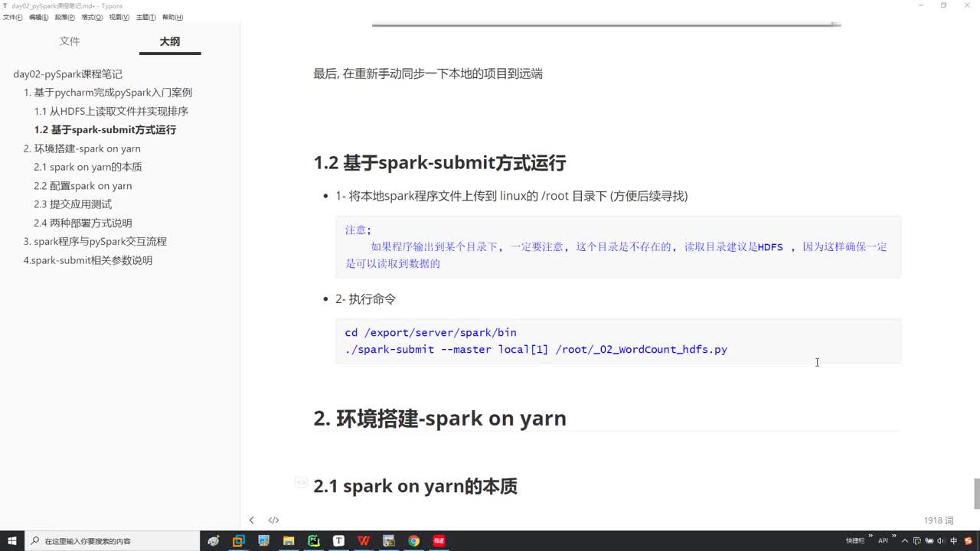
Task: Click the 2- 执行命令 bullet
Action: pyautogui.click(x=365, y=299)
